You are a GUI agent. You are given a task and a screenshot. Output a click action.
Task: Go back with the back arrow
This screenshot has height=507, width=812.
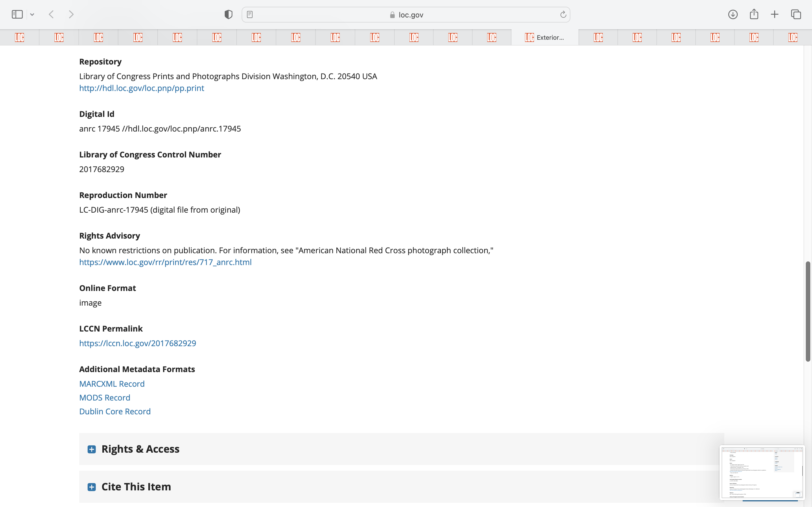click(x=51, y=14)
